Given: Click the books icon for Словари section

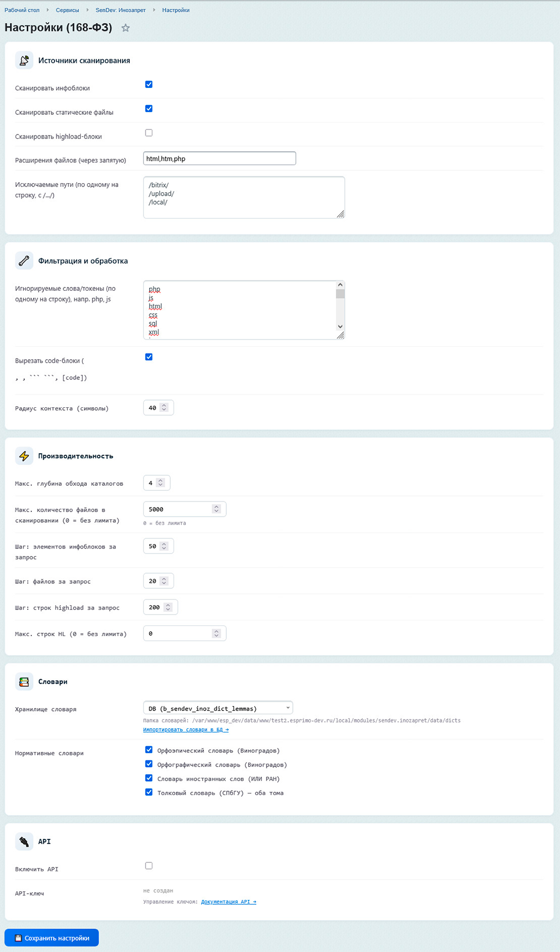Looking at the screenshot, I should coord(24,682).
